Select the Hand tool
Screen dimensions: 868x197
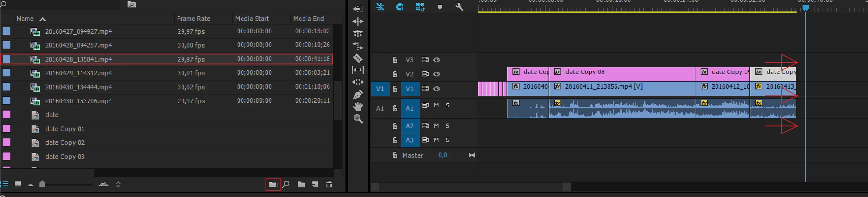[x=358, y=107]
